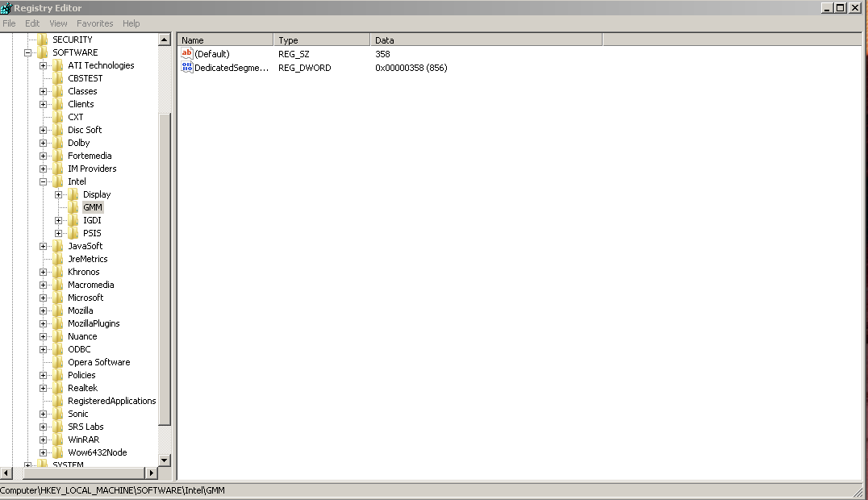Click the (Default) string value icon
Viewport: 868px width, 500px height.
(x=187, y=54)
